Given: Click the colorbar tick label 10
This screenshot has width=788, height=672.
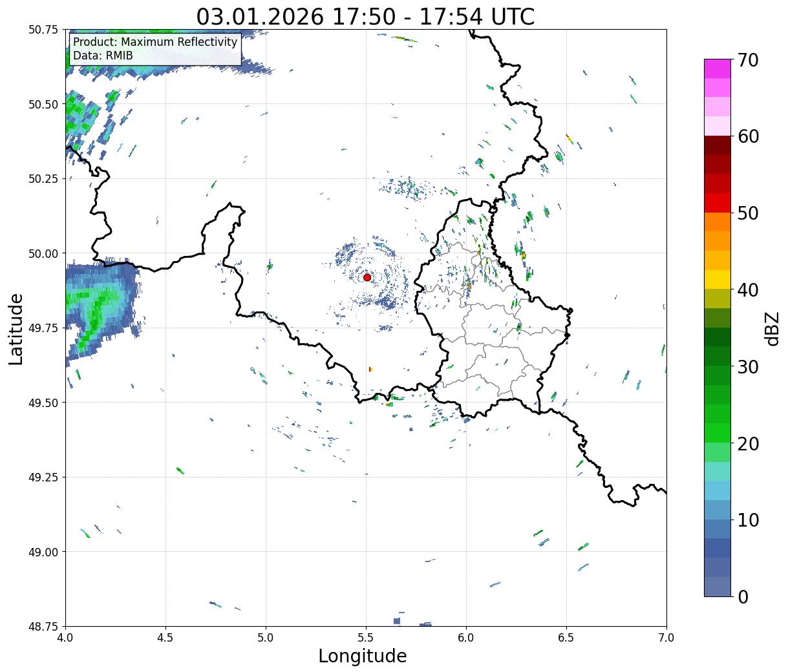Looking at the screenshot, I should coord(748,520).
